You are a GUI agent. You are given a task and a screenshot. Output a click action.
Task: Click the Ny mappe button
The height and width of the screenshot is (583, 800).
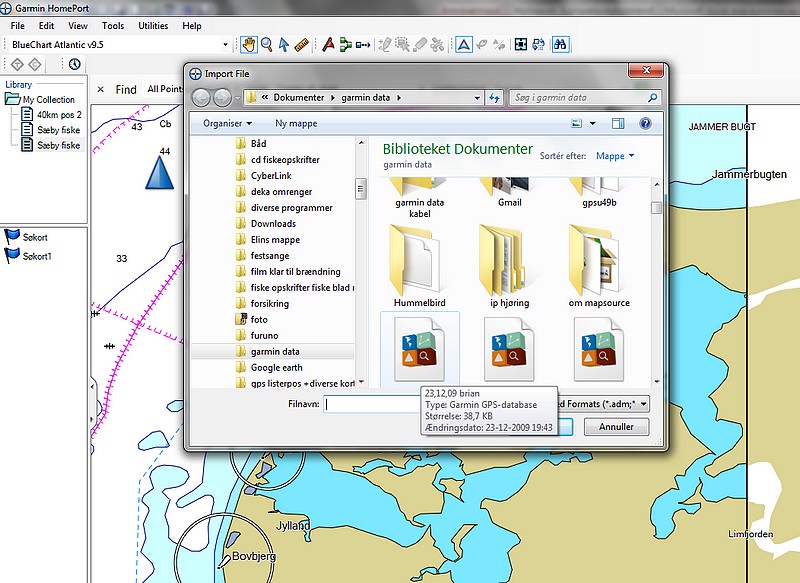tap(296, 123)
